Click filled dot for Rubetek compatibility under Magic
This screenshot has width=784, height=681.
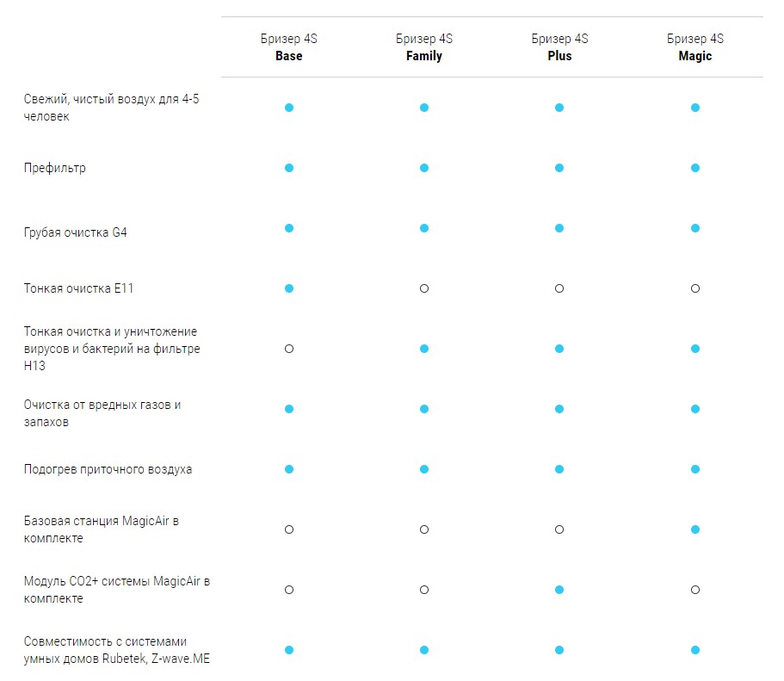[x=695, y=650]
